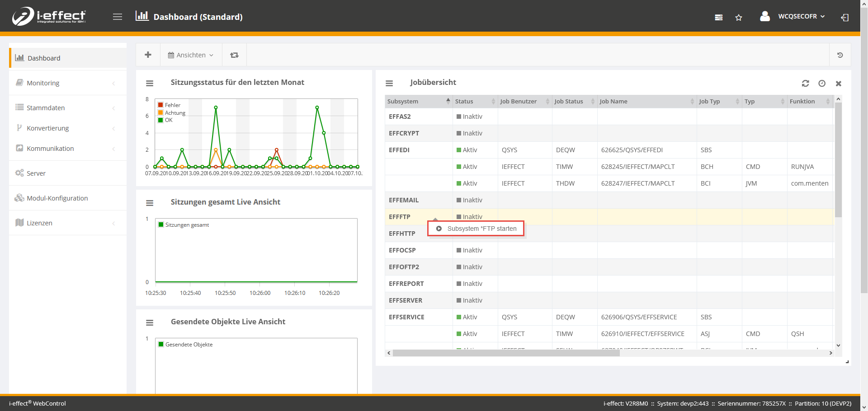
Task: Open the clock interval icon in Jobübersicht
Action: click(822, 84)
